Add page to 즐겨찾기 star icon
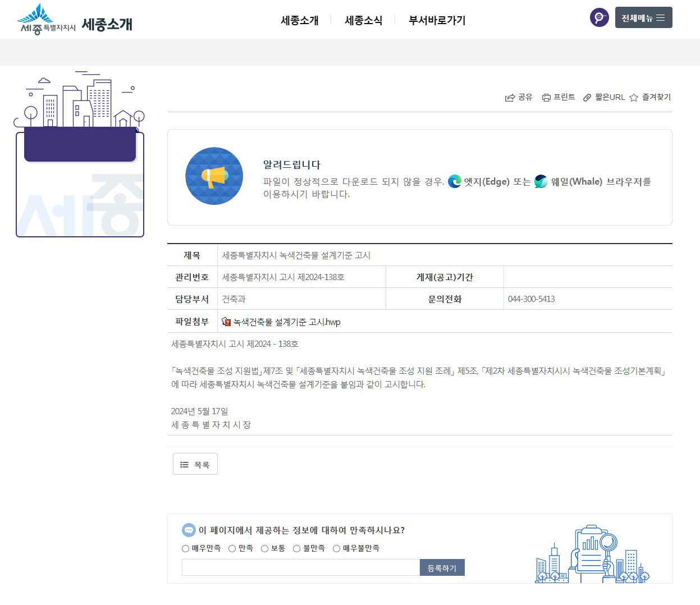700x605 pixels. [x=634, y=98]
